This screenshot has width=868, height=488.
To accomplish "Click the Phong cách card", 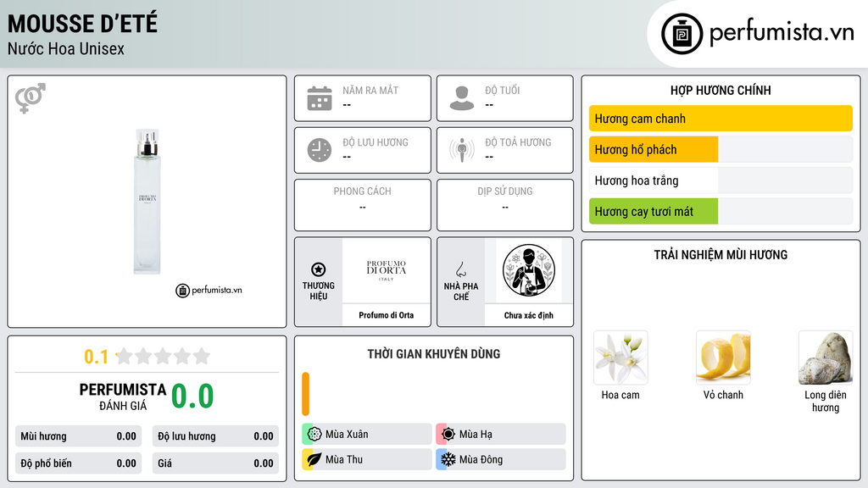I will (x=363, y=205).
